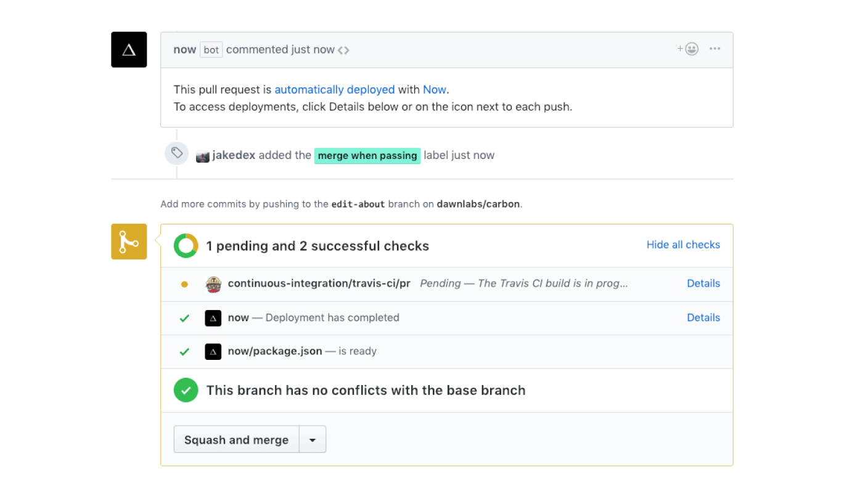Click the jakedex username link
Viewport: 868px width, 493px height.
point(234,155)
